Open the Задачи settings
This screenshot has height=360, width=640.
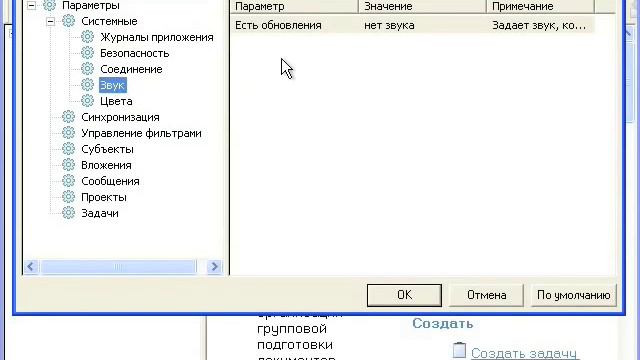(100, 213)
